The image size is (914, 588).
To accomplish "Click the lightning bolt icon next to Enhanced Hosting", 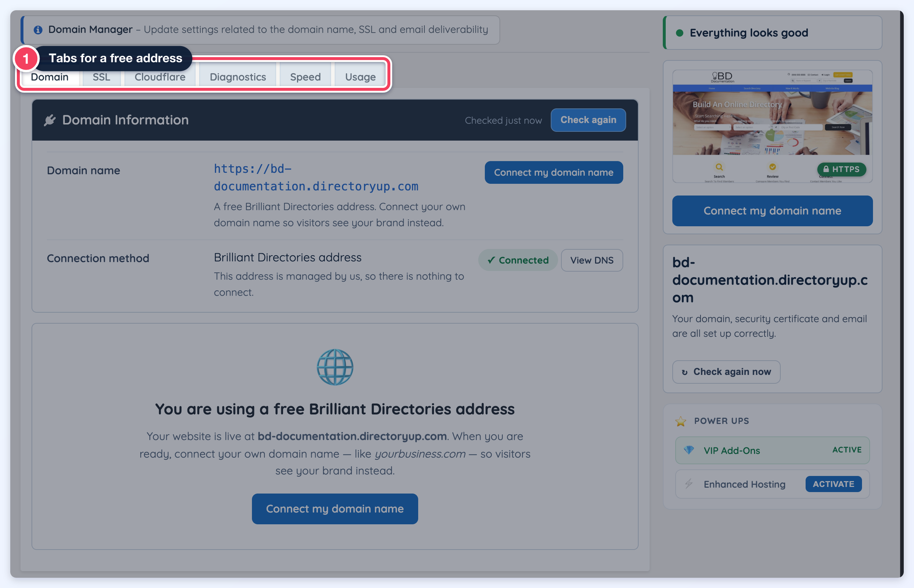I will (x=689, y=484).
